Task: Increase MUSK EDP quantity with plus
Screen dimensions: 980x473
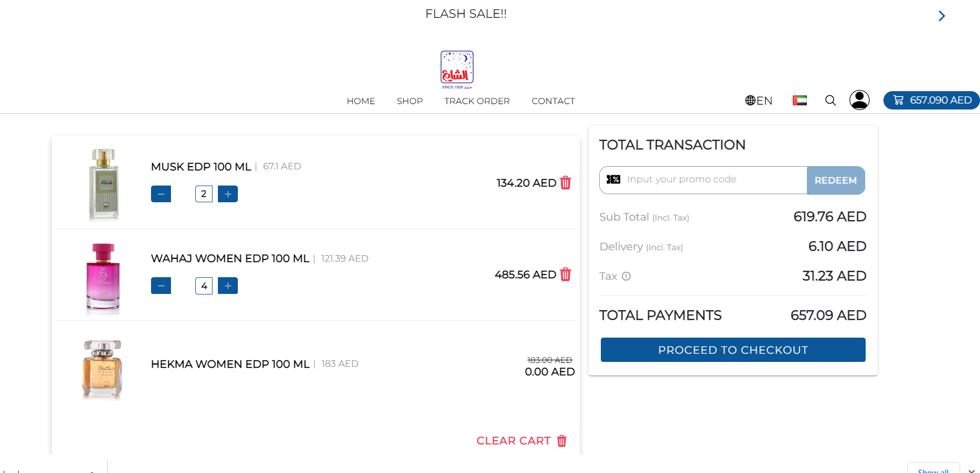Action: (x=228, y=194)
